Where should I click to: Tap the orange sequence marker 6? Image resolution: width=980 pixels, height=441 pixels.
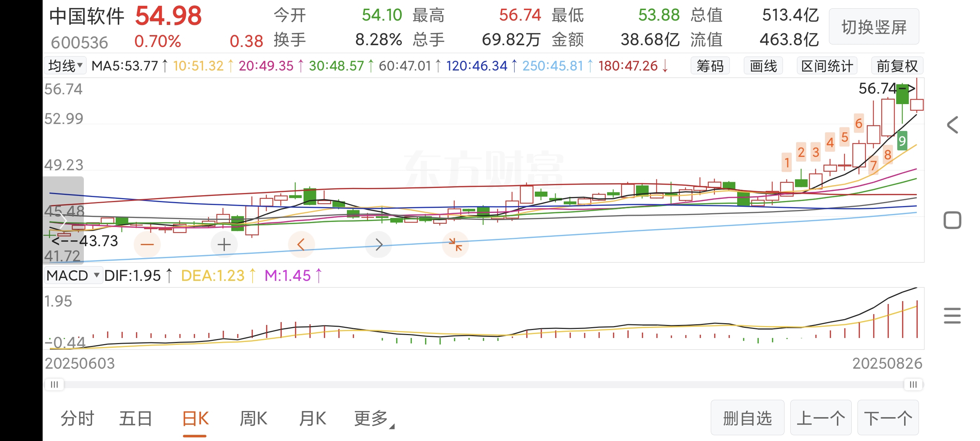coord(858,123)
